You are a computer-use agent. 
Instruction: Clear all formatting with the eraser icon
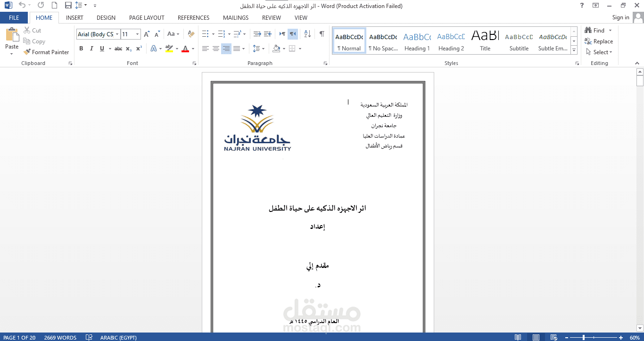pos(191,34)
